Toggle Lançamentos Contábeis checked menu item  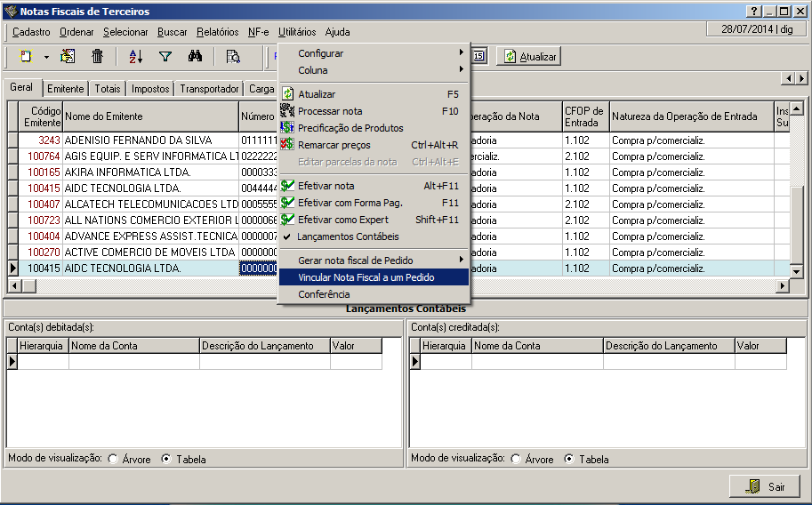click(x=348, y=236)
